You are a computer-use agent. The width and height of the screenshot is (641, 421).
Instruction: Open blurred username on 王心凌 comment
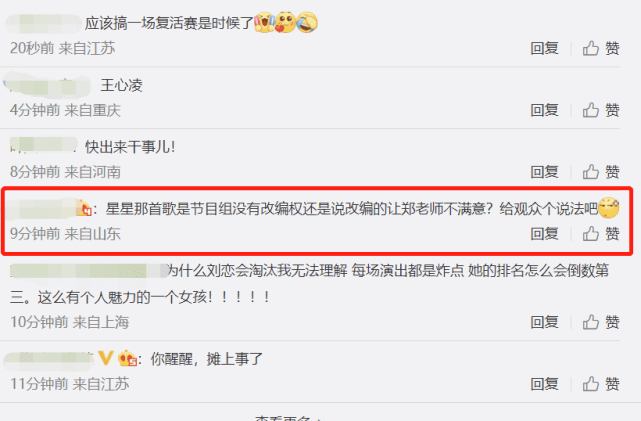coord(47,85)
